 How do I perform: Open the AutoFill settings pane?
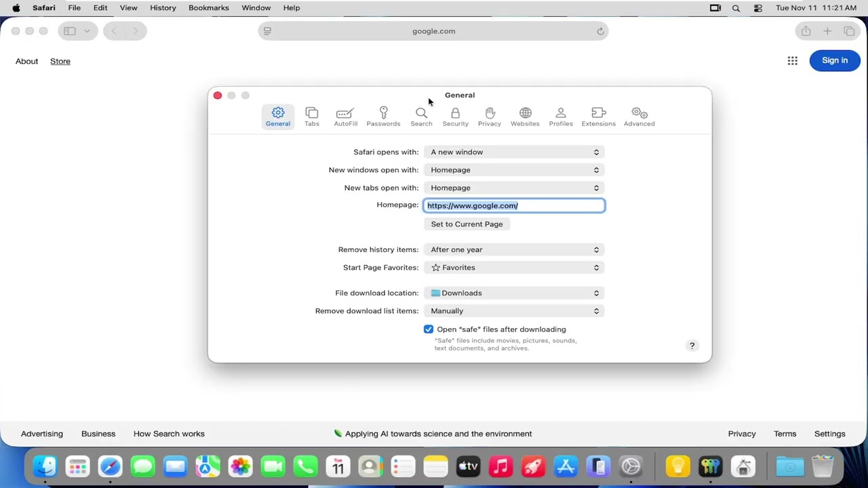click(345, 117)
